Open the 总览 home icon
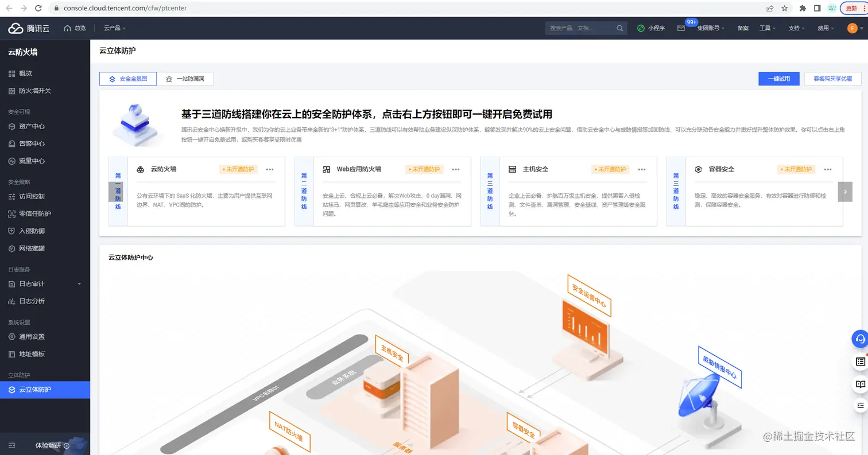 (68, 28)
